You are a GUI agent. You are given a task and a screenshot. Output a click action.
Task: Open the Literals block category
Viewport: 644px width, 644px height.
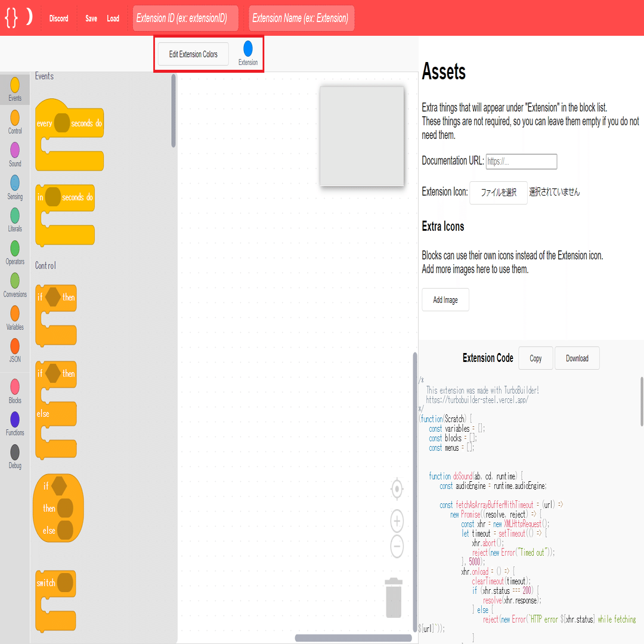click(15, 220)
